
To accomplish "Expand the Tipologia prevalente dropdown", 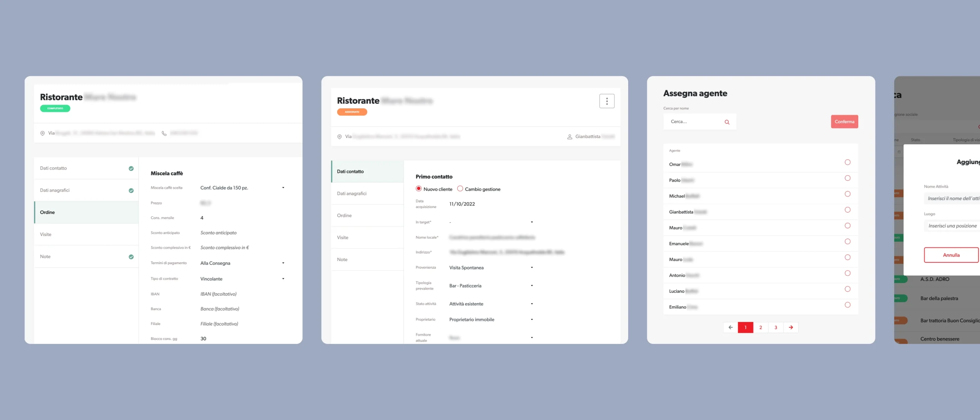I will [x=492, y=286].
